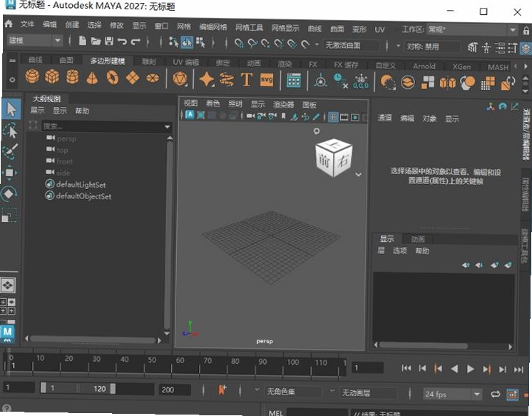
Task: Activate the Move tool in toolbox
Action: point(9,173)
